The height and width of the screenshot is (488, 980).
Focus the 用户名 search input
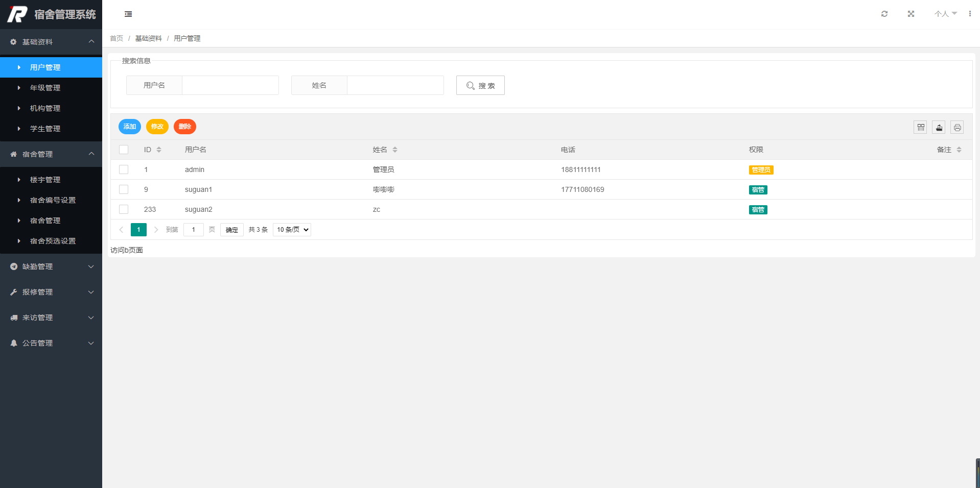(230, 85)
